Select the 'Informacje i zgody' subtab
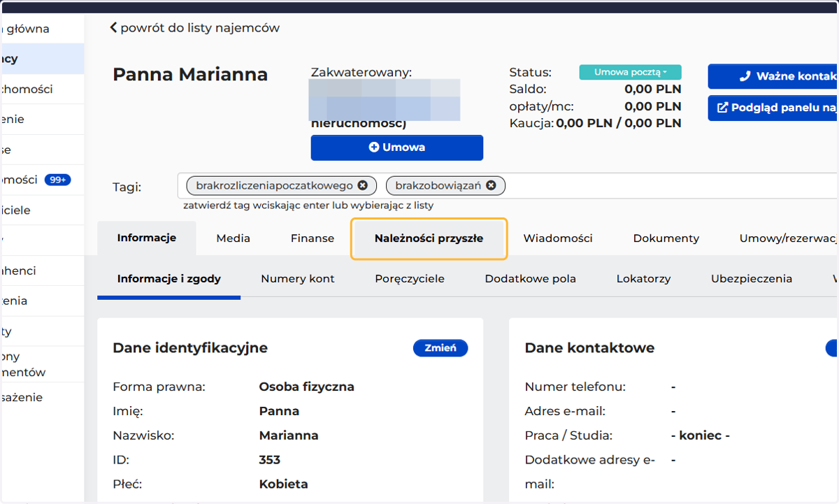839x504 pixels. (x=169, y=279)
